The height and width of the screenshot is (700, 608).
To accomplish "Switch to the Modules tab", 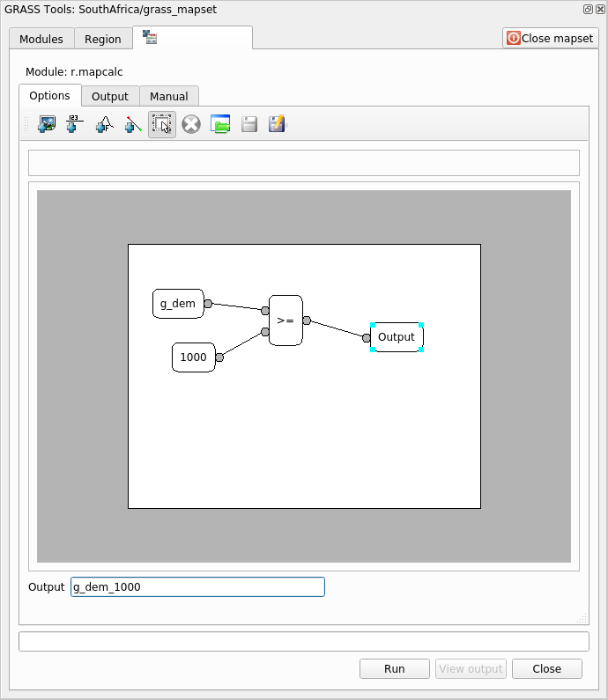I will coord(41,40).
